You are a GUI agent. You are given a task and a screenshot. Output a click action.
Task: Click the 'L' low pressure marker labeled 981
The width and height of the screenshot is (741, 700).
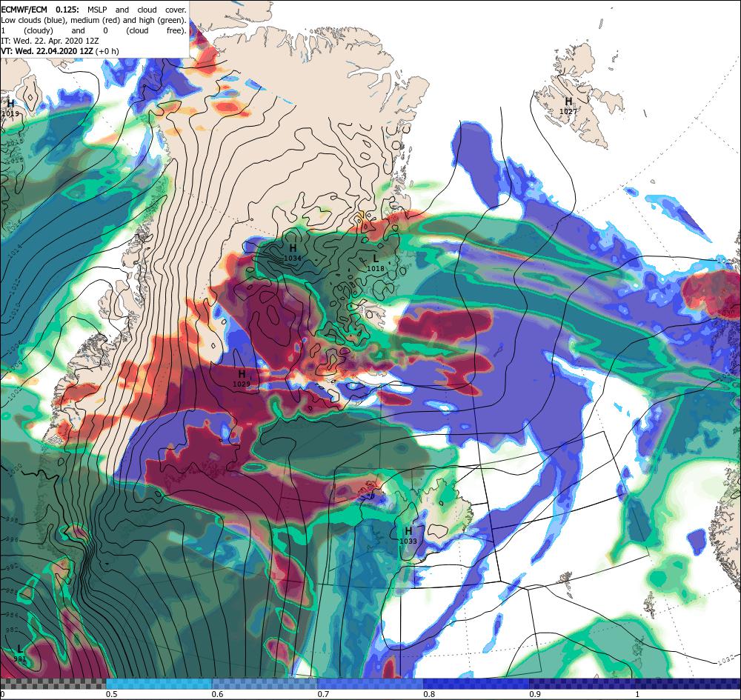20,649
